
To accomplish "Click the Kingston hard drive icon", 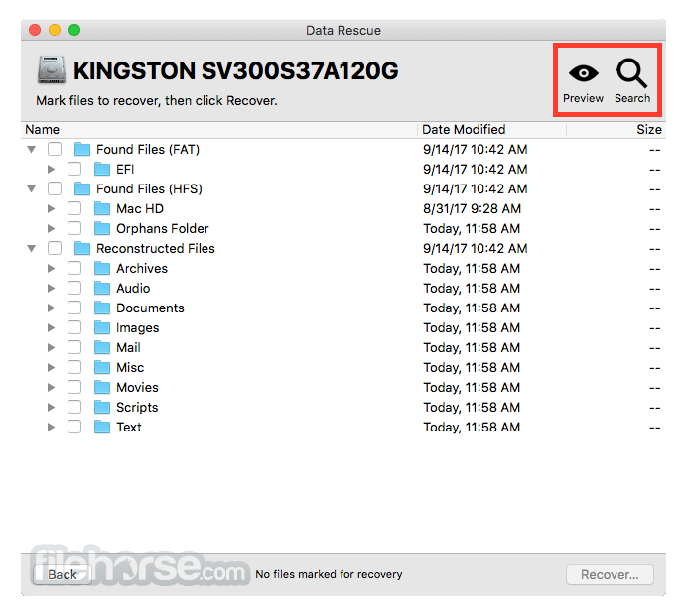I will click(x=52, y=69).
